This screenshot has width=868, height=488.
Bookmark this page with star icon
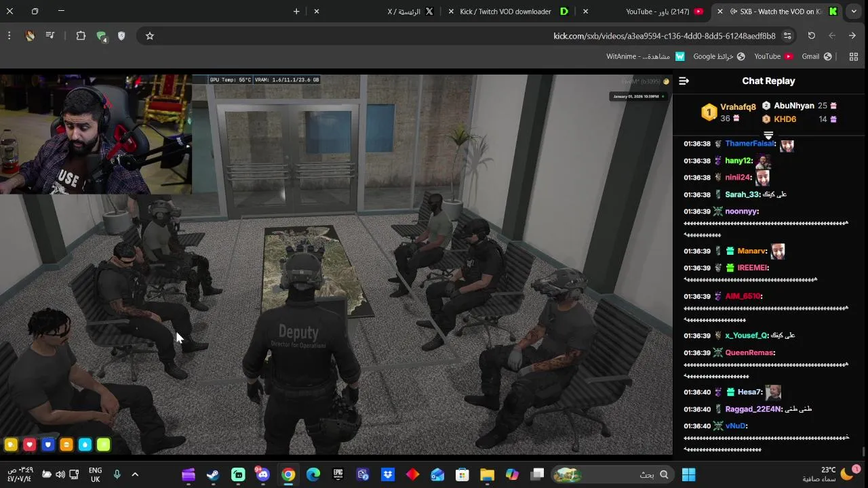click(150, 36)
